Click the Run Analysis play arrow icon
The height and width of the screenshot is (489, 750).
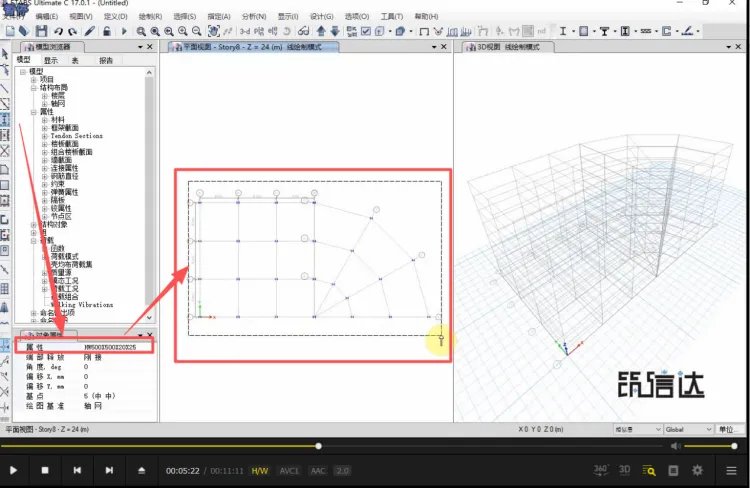pyautogui.click(x=124, y=31)
